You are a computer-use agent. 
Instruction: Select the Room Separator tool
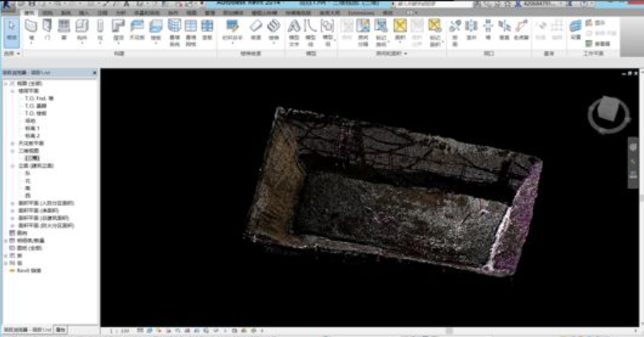tap(363, 32)
